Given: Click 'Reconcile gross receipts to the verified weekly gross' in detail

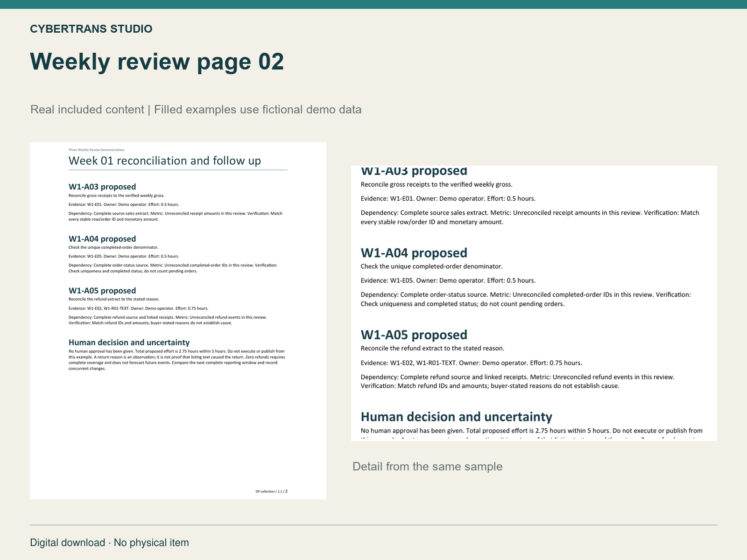Looking at the screenshot, I should [437, 184].
